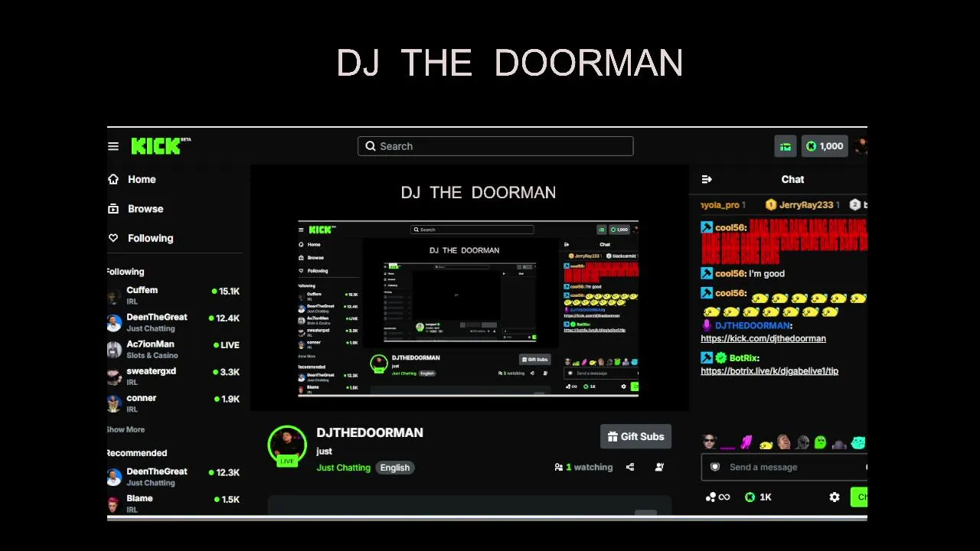Open the green shop icon beside Kicks balance
The image size is (980, 551).
786,146
